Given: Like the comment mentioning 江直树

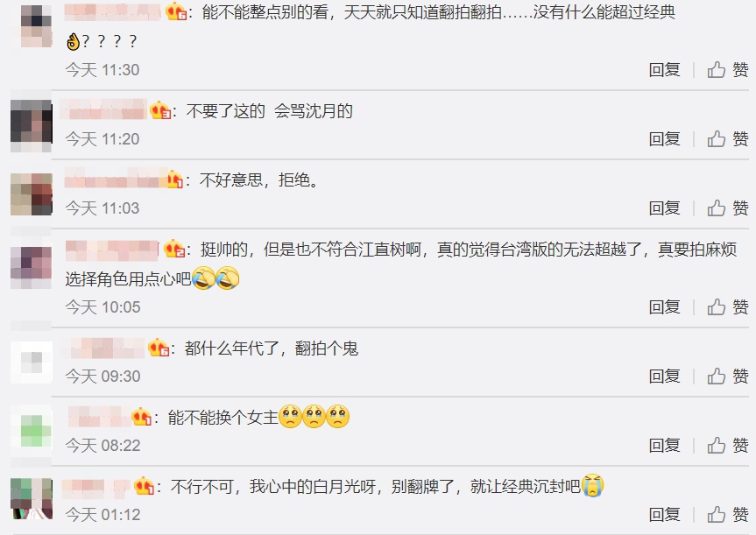Looking at the screenshot, I should coord(728,307).
